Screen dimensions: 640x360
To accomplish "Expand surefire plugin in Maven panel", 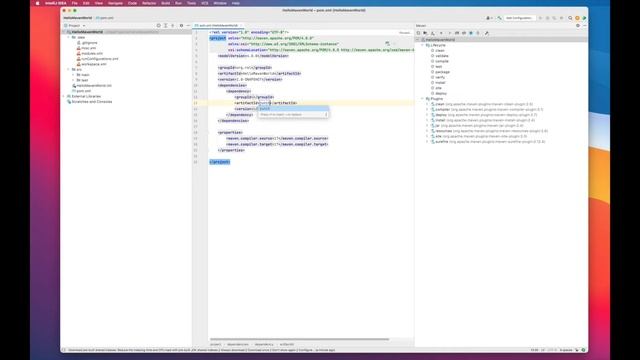I will (x=427, y=142).
